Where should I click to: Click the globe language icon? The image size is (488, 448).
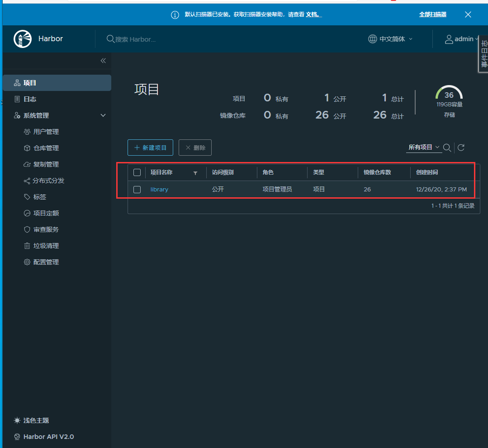click(372, 39)
